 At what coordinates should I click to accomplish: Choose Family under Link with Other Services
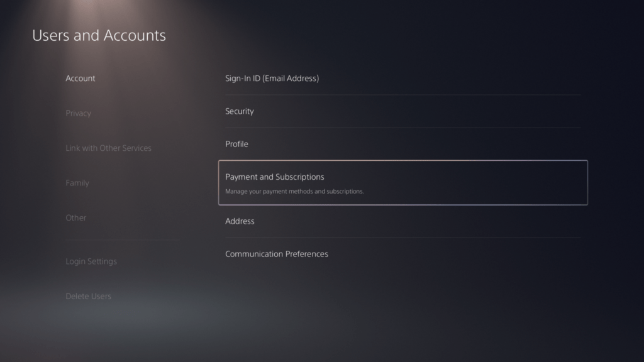coord(77,183)
